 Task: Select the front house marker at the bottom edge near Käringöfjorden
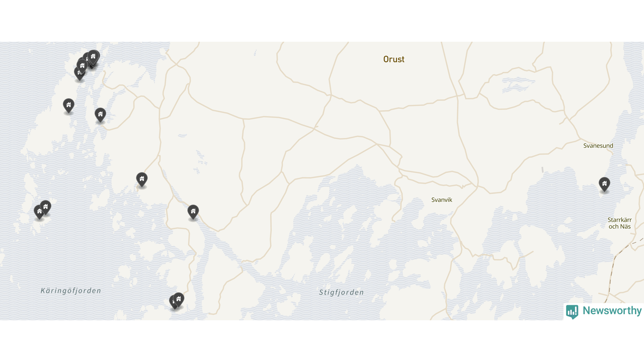(x=179, y=300)
